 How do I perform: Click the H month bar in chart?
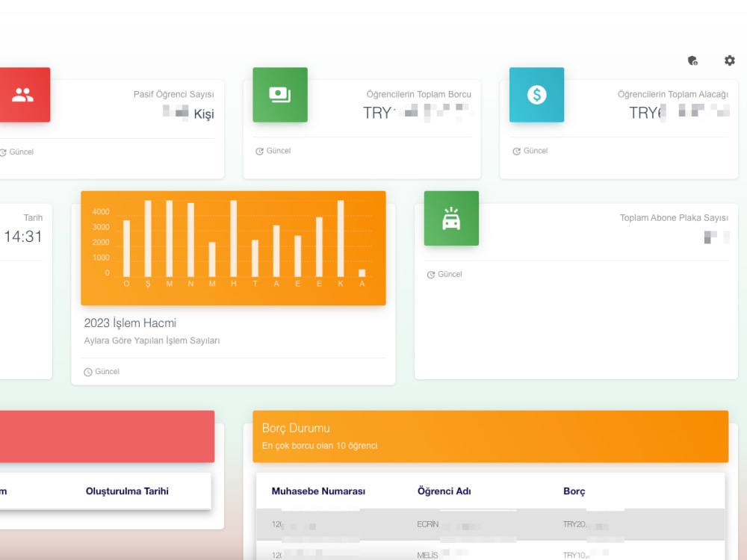(233, 239)
